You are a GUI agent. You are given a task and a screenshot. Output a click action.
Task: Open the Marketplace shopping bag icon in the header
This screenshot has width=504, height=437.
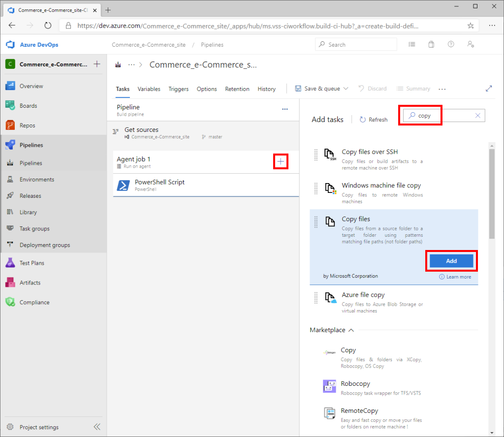click(431, 44)
